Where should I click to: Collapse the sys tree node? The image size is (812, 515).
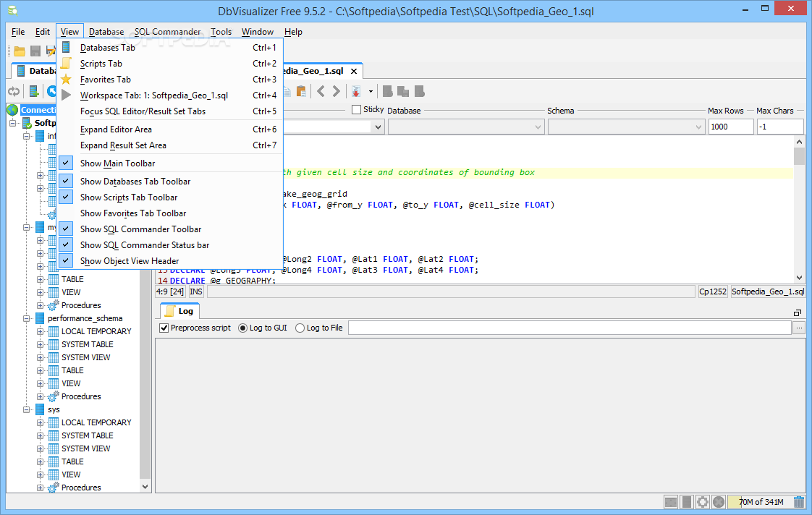coord(26,409)
